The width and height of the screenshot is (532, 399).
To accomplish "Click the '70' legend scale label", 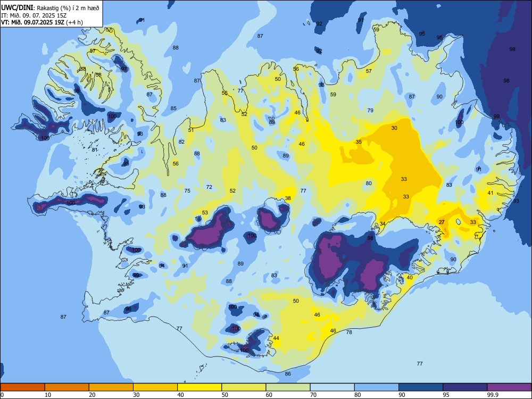I will (313, 395).
